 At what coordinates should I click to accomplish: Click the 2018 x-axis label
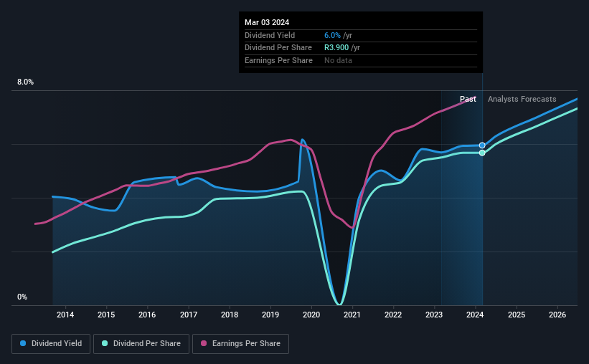tap(230, 315)
